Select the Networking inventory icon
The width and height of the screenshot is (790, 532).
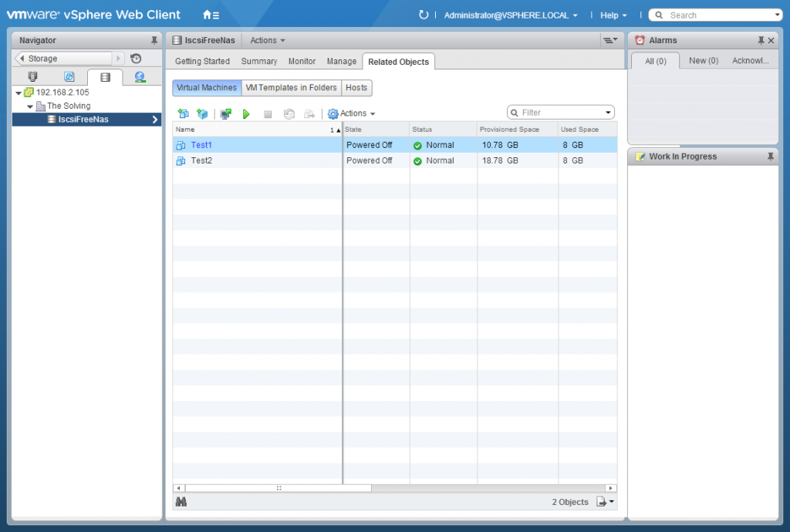(140, 77)
